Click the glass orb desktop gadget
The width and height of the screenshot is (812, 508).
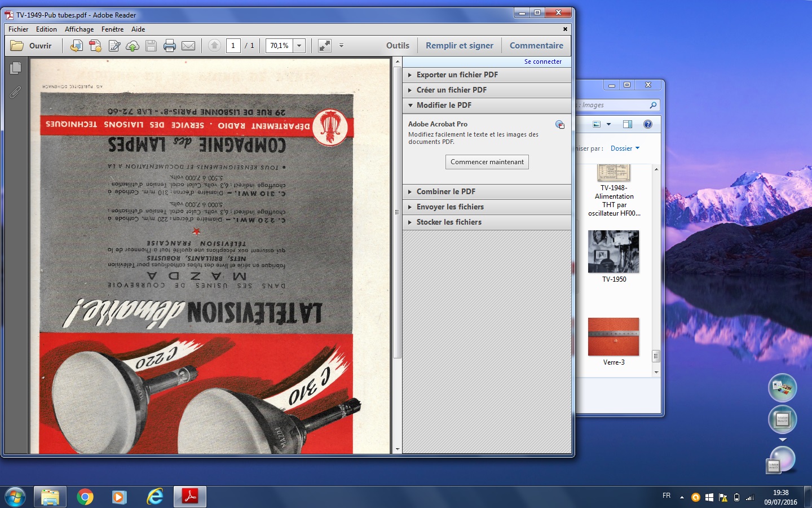tap(782, 459)
